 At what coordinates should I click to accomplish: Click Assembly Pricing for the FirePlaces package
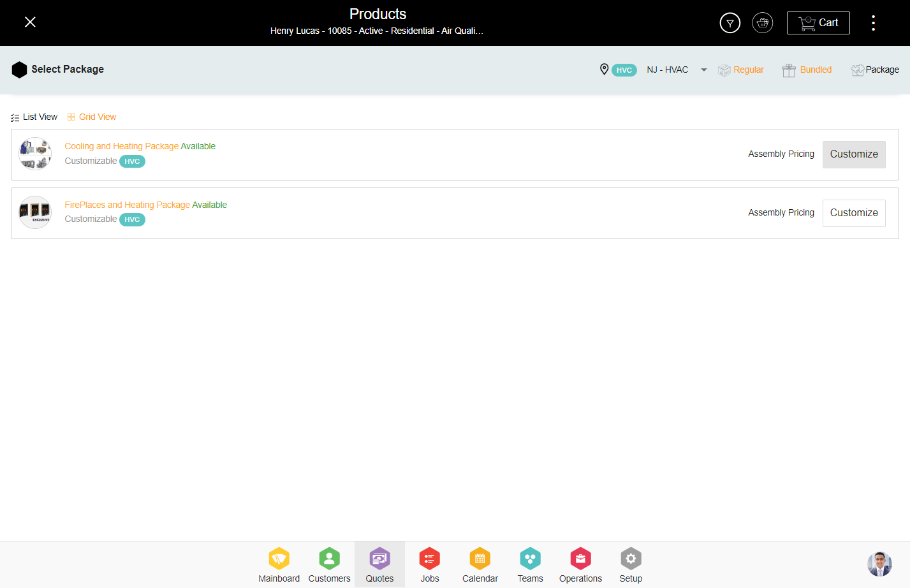(781, 213)
